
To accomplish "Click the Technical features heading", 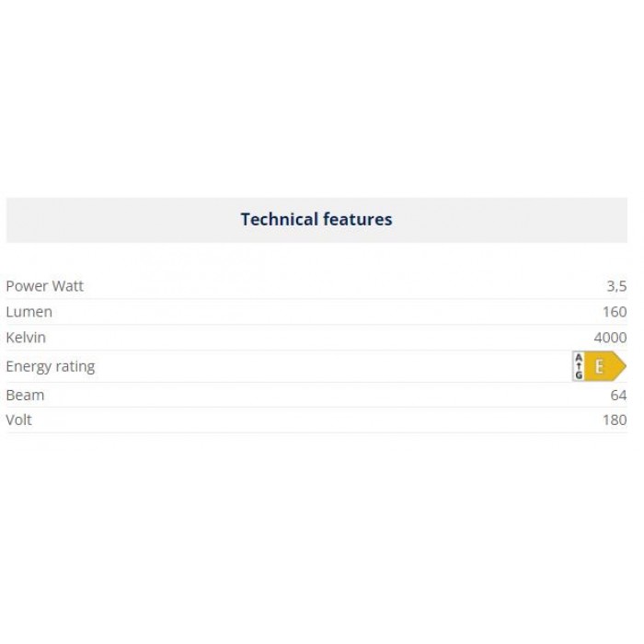I will 316,219.
